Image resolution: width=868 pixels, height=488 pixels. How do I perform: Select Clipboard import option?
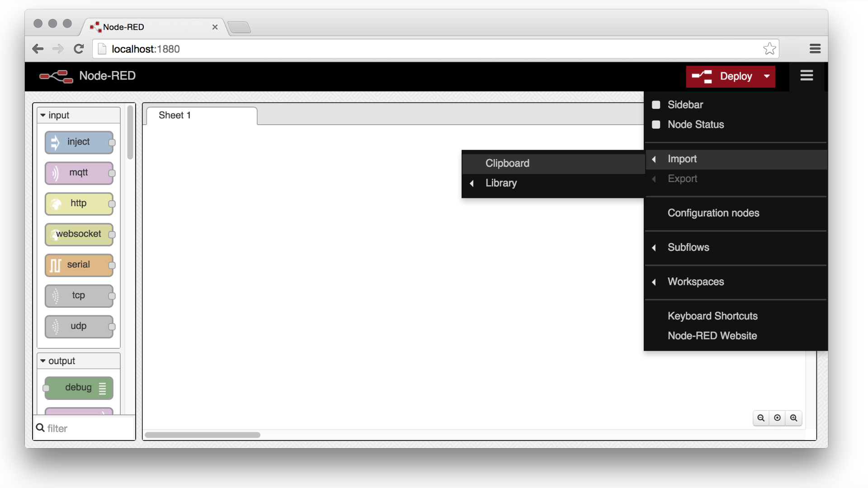507,163
